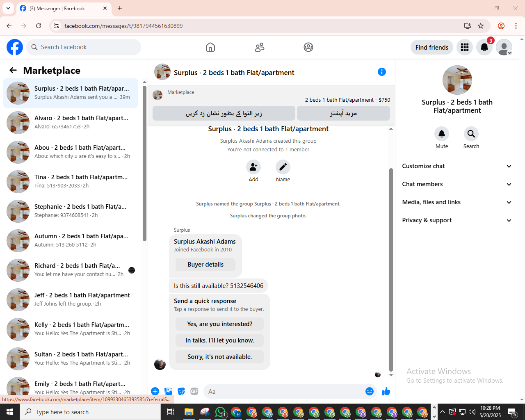Open the Chrome tab search dropdown
The image size is (525, 420).
8,8
